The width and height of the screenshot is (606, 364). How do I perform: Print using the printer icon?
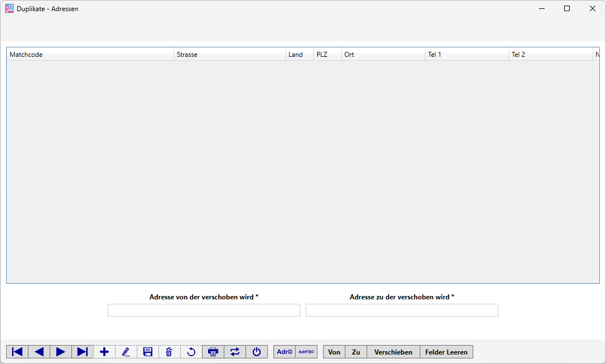213,352
